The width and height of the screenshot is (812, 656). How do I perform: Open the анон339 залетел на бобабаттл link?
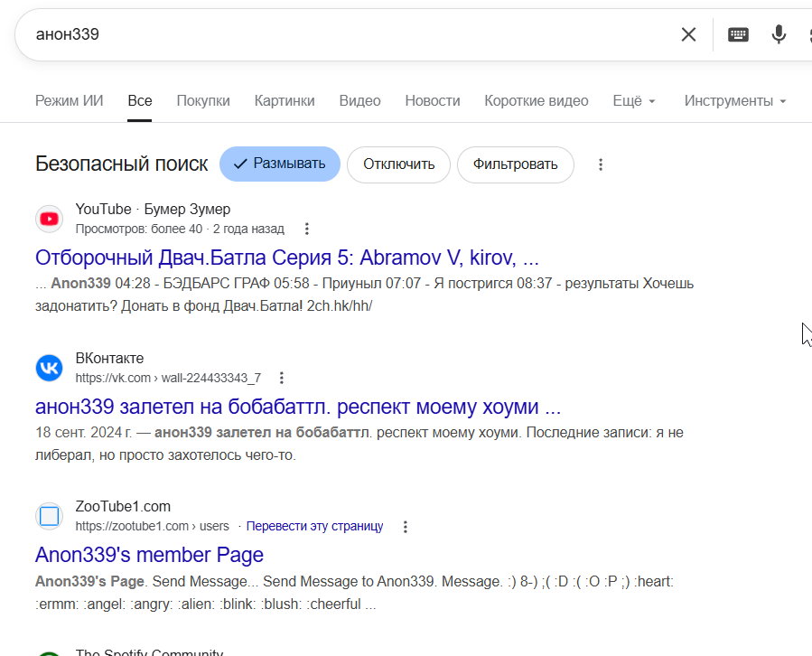(298, 407)
